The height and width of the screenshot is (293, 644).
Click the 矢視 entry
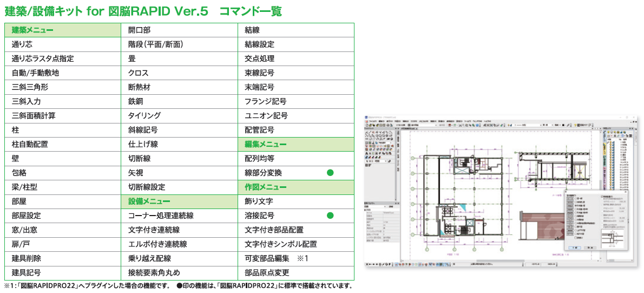[179, 173]
